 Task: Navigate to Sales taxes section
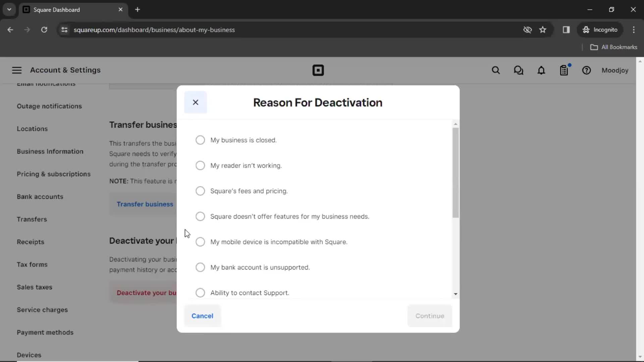35,287
